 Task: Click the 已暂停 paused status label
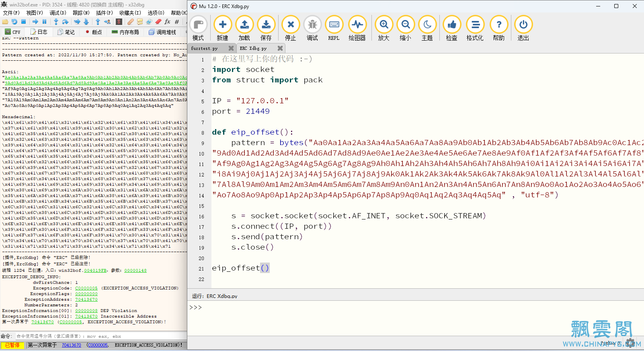click(12, 345)
